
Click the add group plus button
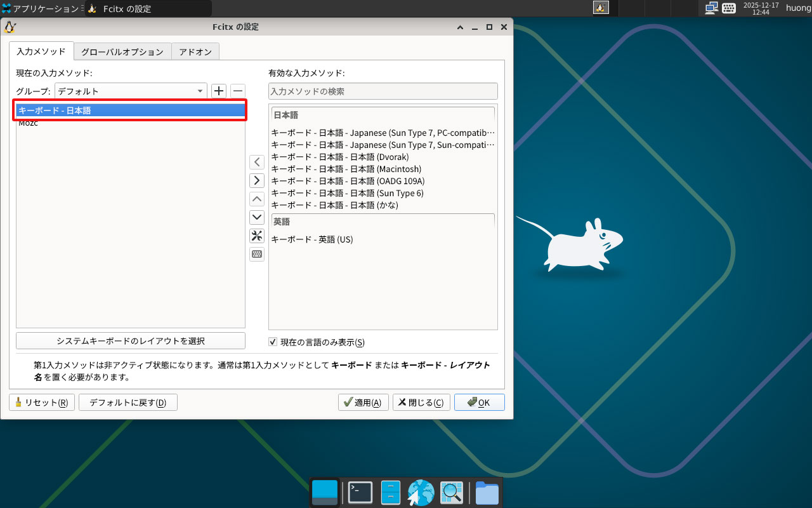[219, 91]
